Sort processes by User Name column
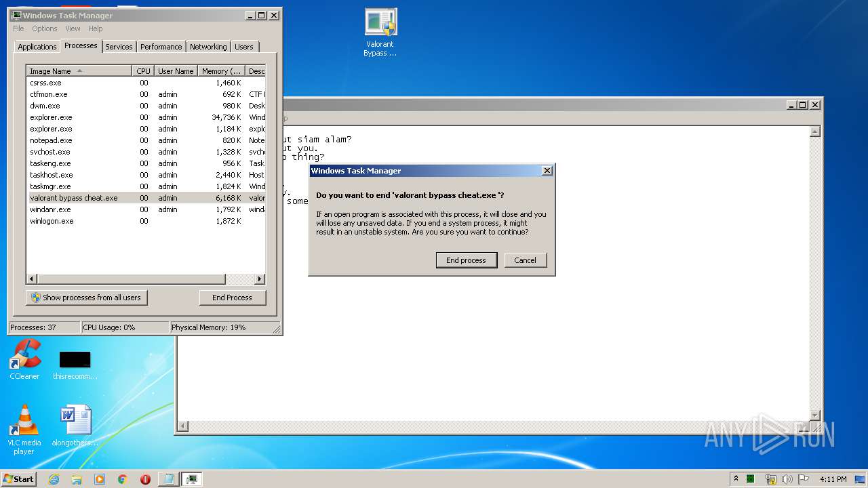The width and height of the screenshot is (868, 488). click(x=176, y=70)
